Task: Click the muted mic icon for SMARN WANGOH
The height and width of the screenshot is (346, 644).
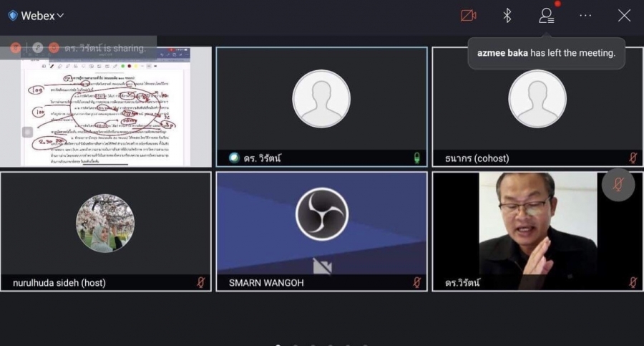Action: 416,282
